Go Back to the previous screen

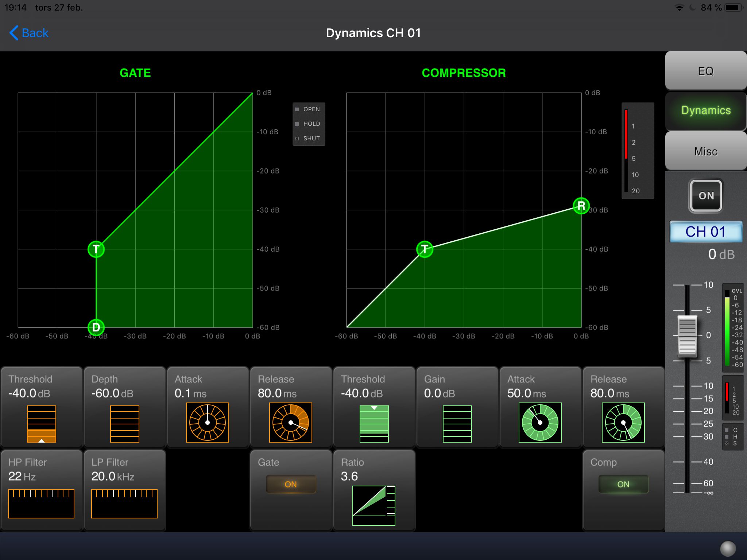tap(29, 33)
